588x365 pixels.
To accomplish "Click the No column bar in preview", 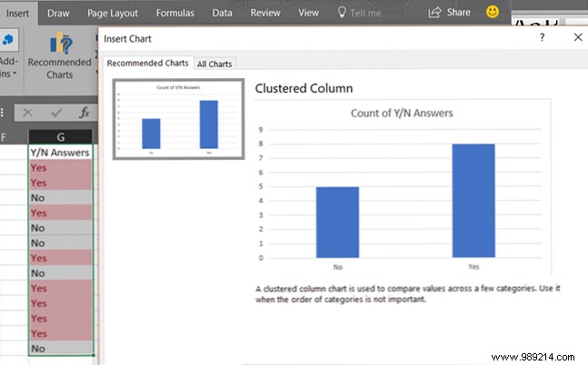I will coord(337,222).
